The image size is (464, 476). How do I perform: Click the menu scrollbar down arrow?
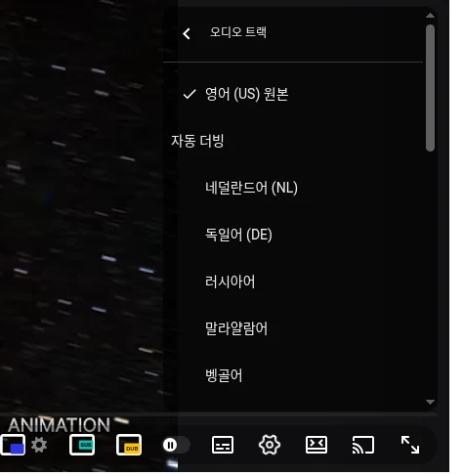click(x=430, y=402)
